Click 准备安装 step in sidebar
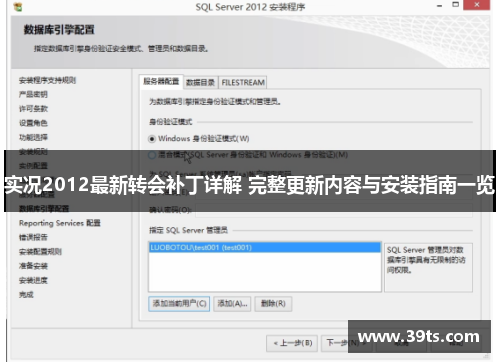Screen dimensions: 500x362 (x=33, y=266)
